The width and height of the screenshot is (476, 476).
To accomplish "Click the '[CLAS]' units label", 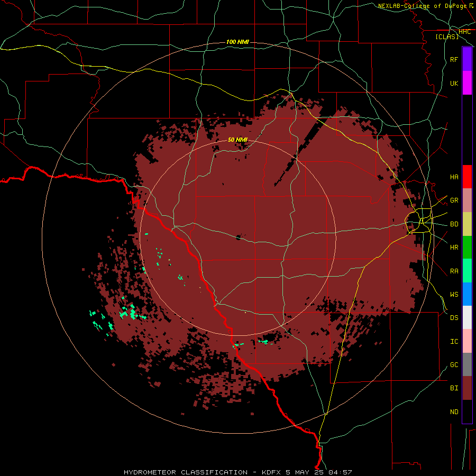I will tap(447, 36).
